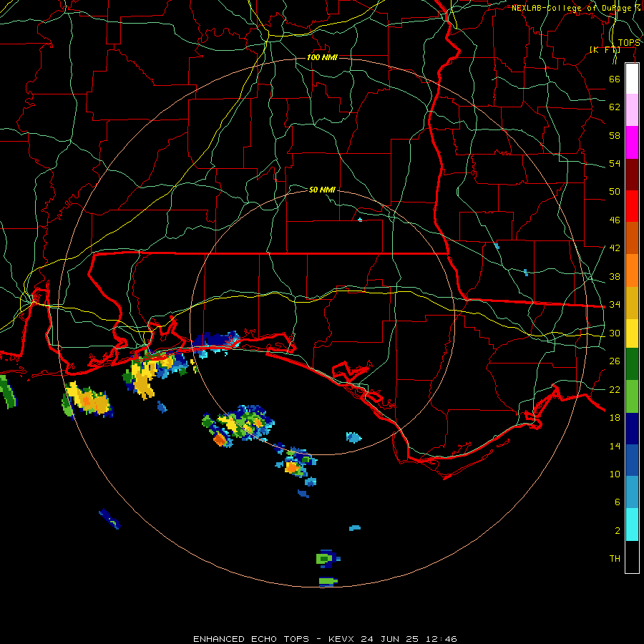Click the 46 value on the scale
644x644 pixels.
pos(615,220)
